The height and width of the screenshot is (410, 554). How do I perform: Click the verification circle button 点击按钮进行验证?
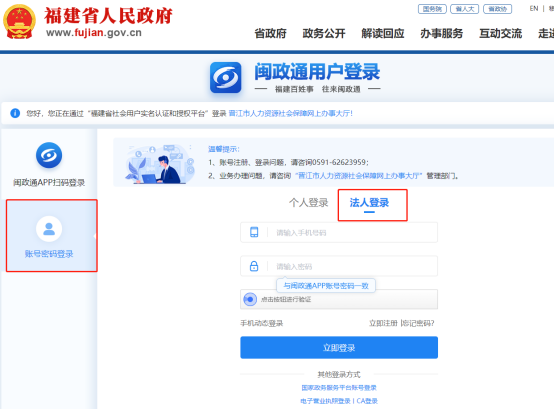click(x=250, y=299)
